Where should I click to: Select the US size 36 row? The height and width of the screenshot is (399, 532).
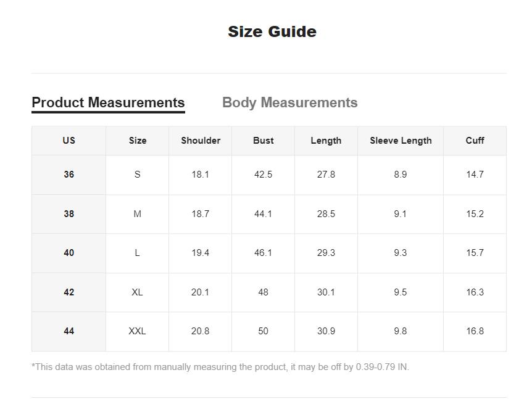269,175
